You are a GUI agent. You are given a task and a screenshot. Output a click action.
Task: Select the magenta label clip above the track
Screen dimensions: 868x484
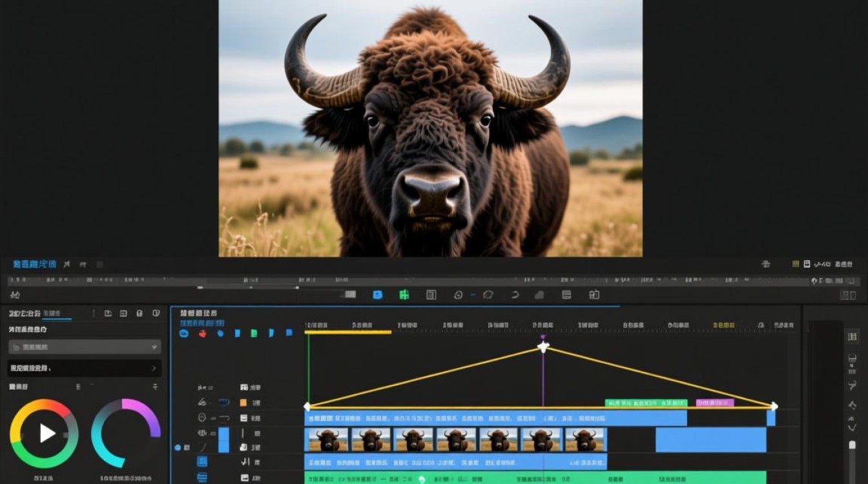click(x=714, y=403)
